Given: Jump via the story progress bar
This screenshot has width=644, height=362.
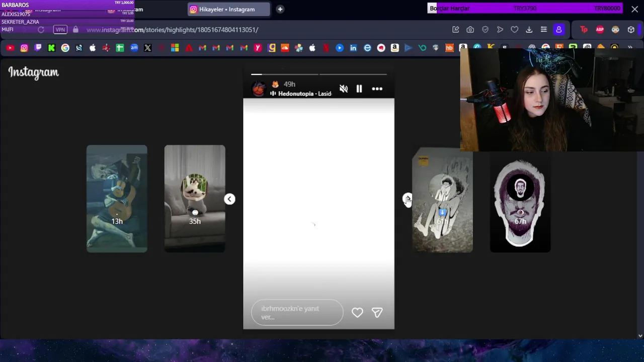Looking at the screenshot, I should (319, 74).
